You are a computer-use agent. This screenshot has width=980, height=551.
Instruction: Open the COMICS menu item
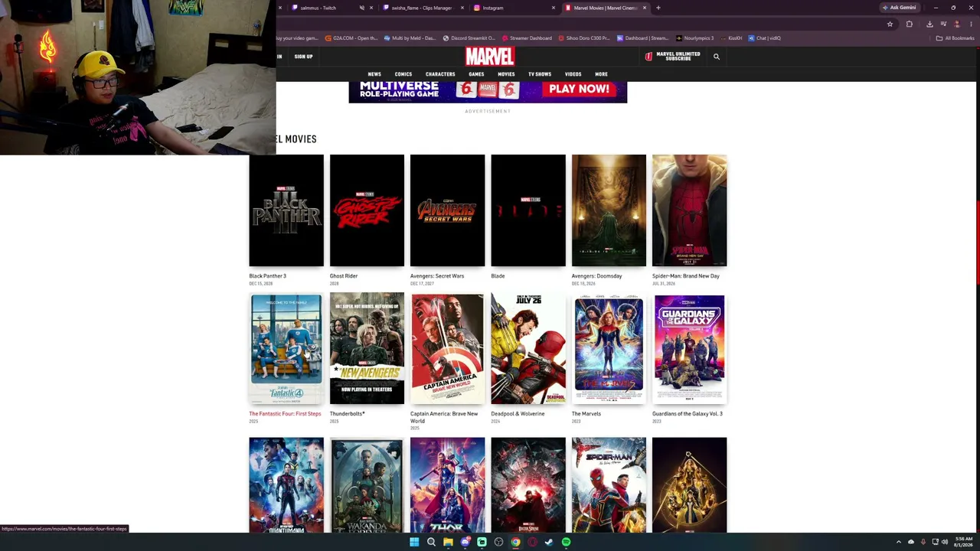coord(403,74)
